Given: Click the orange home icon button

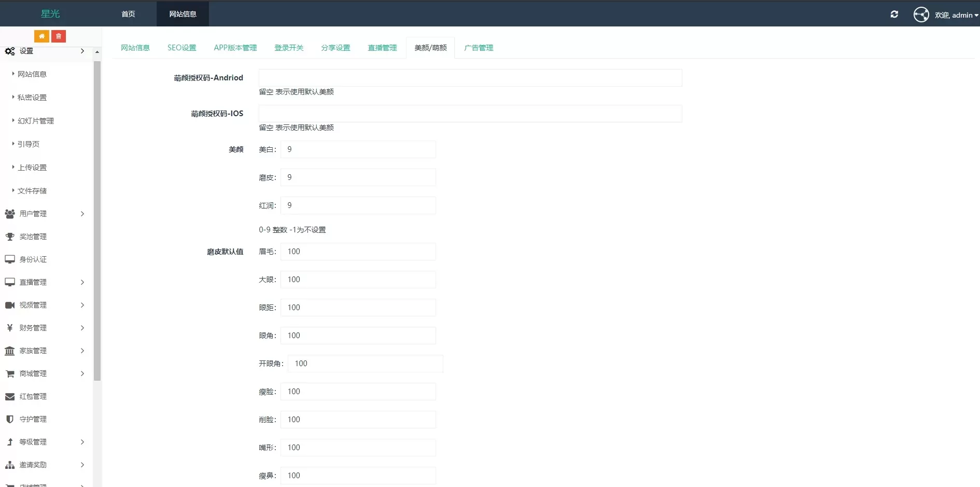Looking at the screenshot, I should (x=41, y=36).
